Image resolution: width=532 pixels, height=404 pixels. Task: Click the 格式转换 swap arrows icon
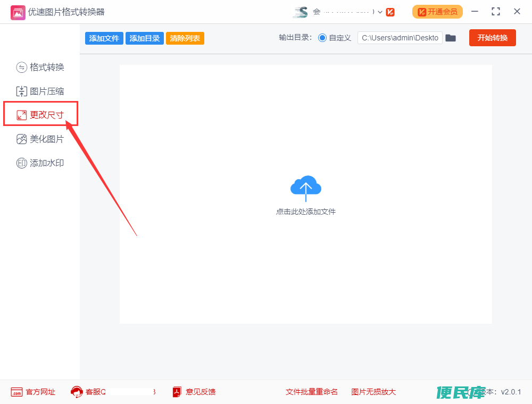coord(21,68)
